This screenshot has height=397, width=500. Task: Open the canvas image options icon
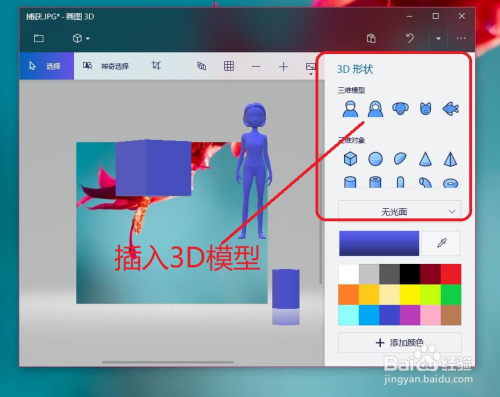pos(311,68)
